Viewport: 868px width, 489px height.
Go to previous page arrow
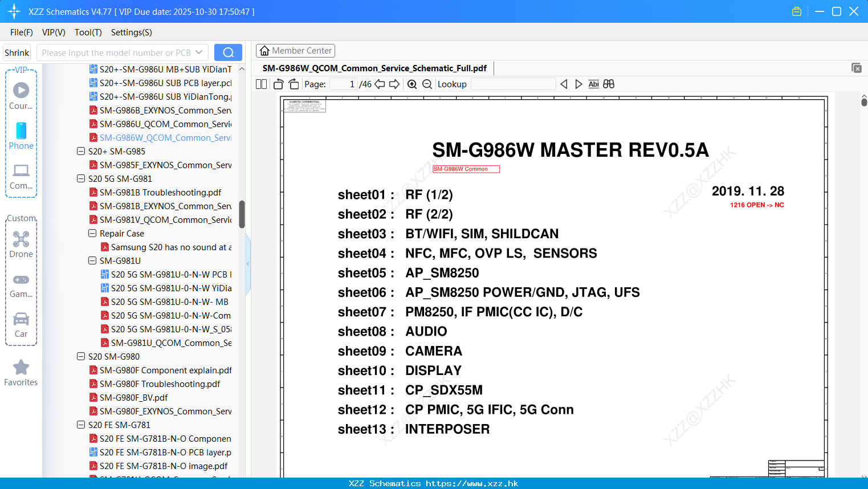click(x=380, y=84)
